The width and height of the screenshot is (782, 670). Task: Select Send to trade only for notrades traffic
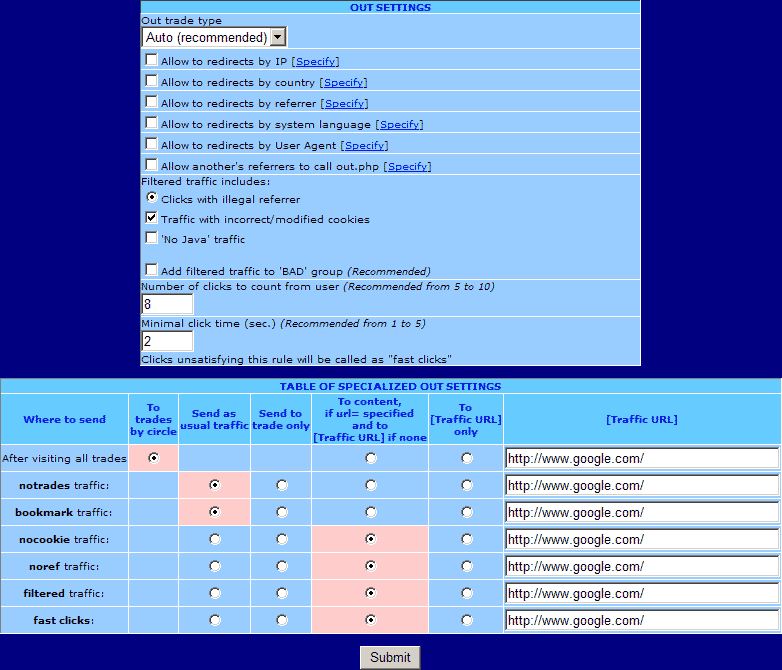(282, 485)
